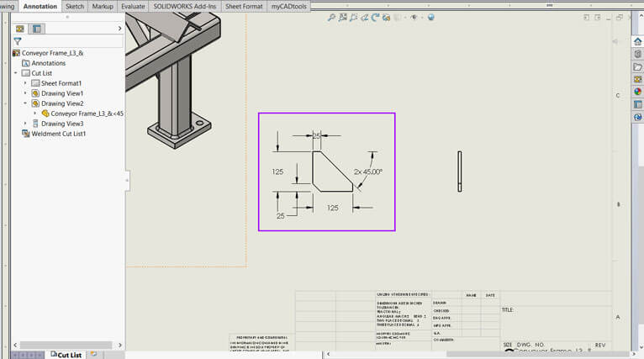
Task: Click the blue globe scene icon
Action: [430, 18]
